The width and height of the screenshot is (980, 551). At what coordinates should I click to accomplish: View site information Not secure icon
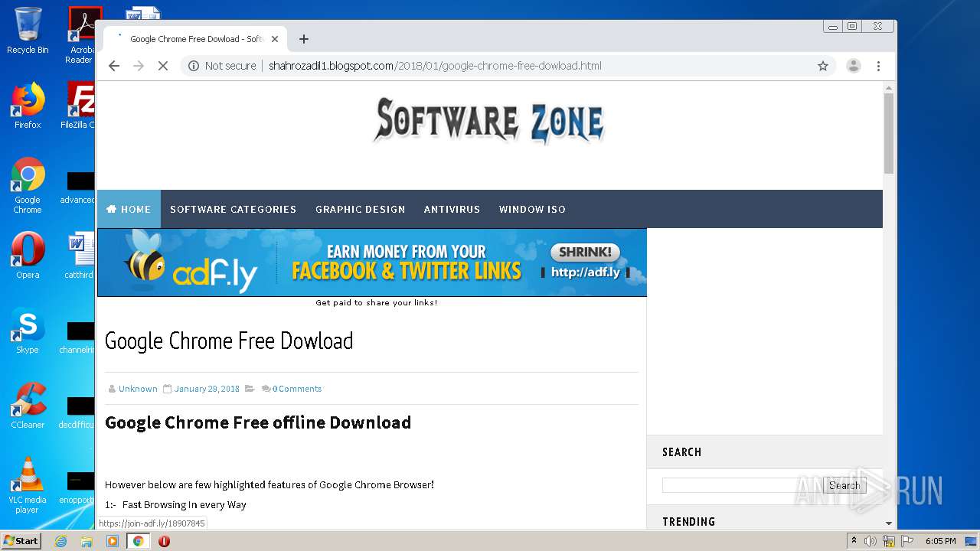tap(194, 66)
